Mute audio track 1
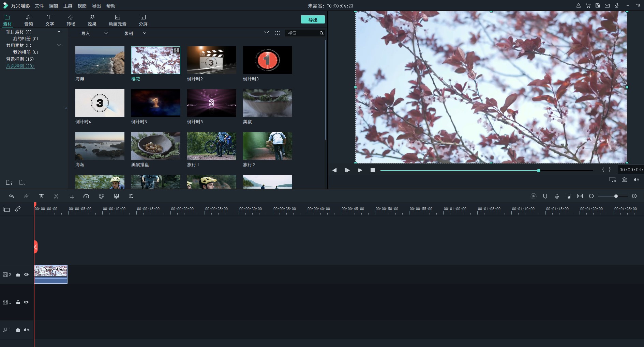Image resolution: width=644 pixels, height=347 pixels. point(26,330)
